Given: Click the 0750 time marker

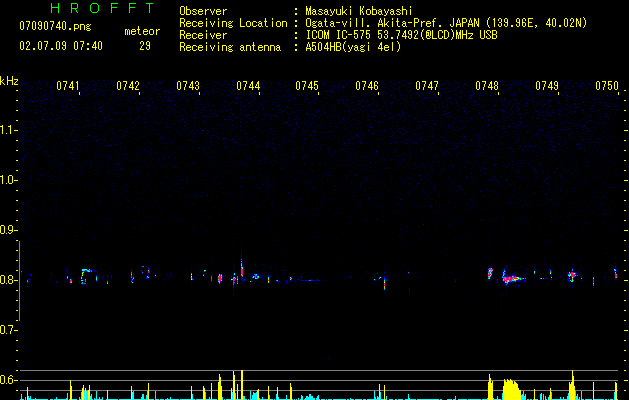Looking at the screenshot, I should 607,86.
